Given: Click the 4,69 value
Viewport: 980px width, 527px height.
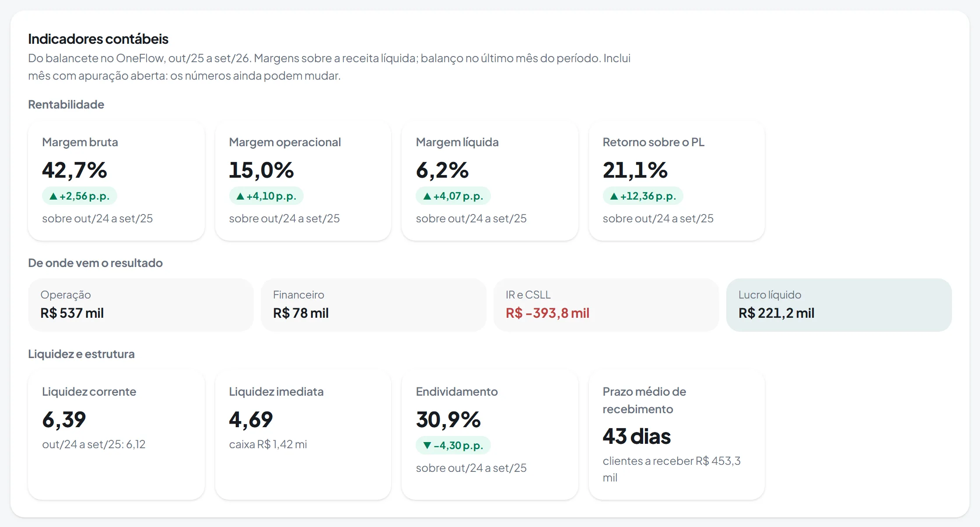Looking at the screenshot, I should tap(251, 419).
